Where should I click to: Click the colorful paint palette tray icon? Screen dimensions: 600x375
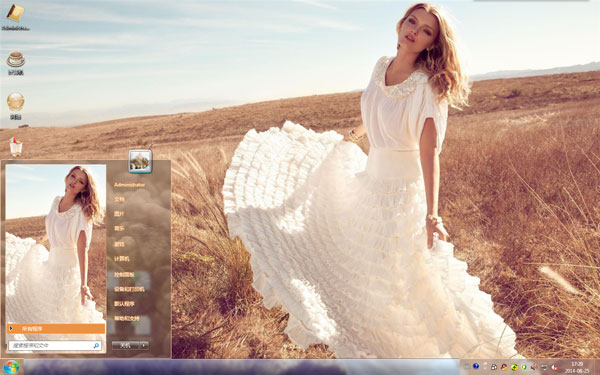coord(504,367)
